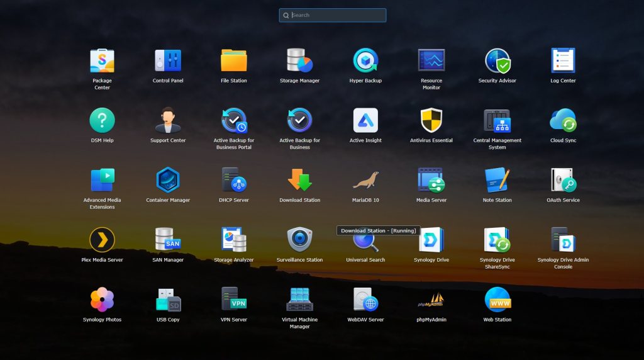Viewport: 644px width, 360px height.
Task: Launch Surveillance Station
Action: pos(299,240)
